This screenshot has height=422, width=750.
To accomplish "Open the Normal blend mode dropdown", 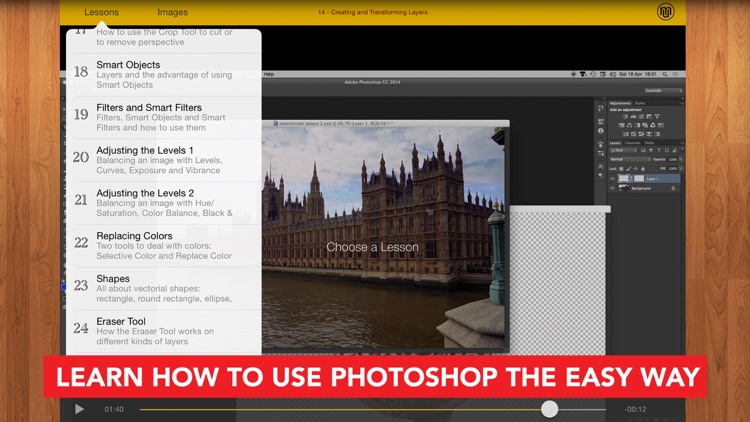I will coord(630,159).
